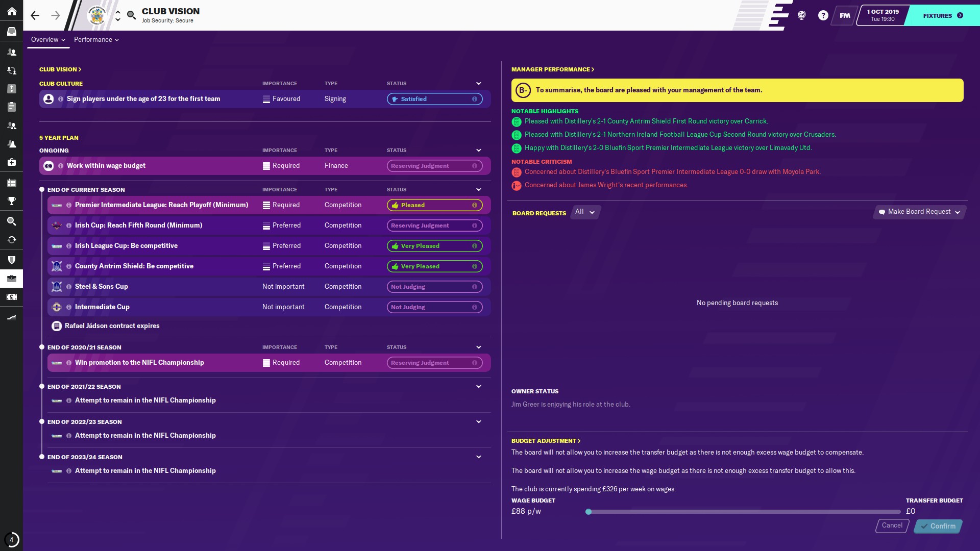Screen dimensions: 980x551
Task: Open the Scouting magnifier sidebar icon
Action: 11,221
